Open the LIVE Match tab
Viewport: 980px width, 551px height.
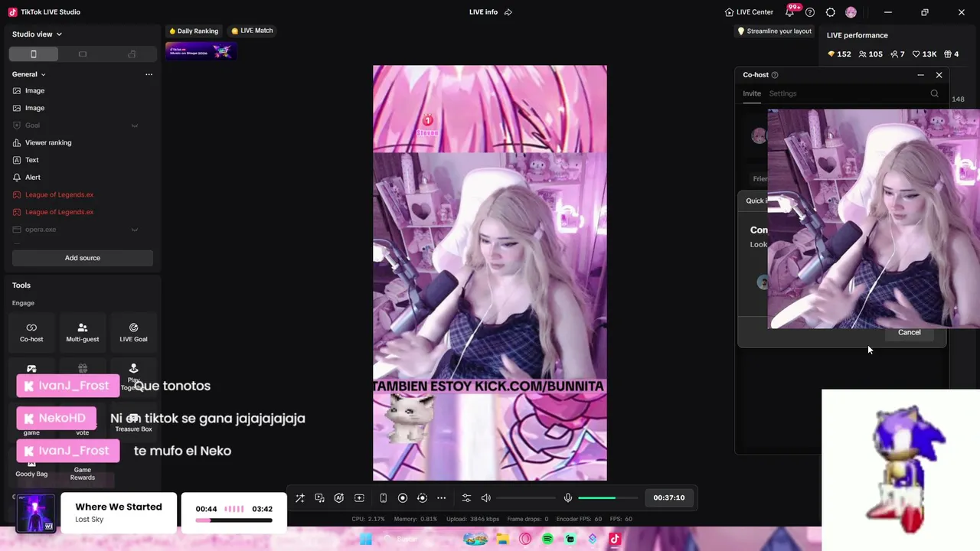pyautogui.click(x=252, y=31)
